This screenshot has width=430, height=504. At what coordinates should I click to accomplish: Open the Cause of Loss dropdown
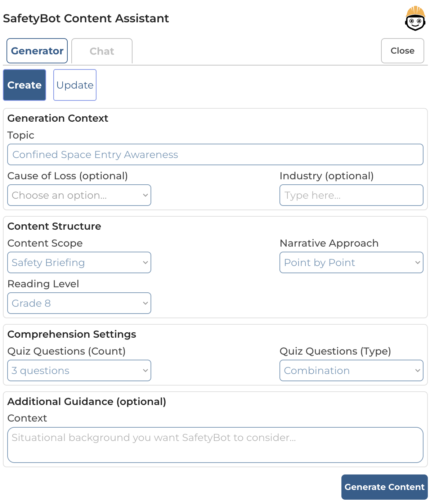(x=79, y=195)
